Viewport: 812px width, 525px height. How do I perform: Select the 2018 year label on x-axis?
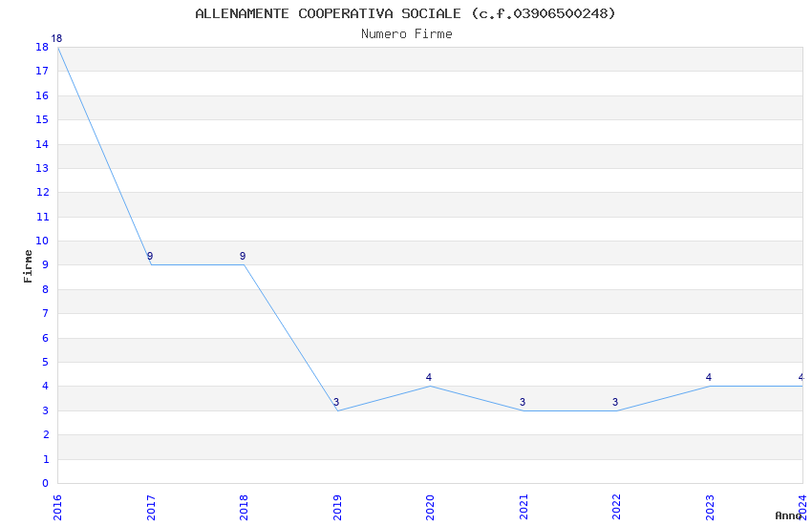pyautogui.click(x=244, y=507)
